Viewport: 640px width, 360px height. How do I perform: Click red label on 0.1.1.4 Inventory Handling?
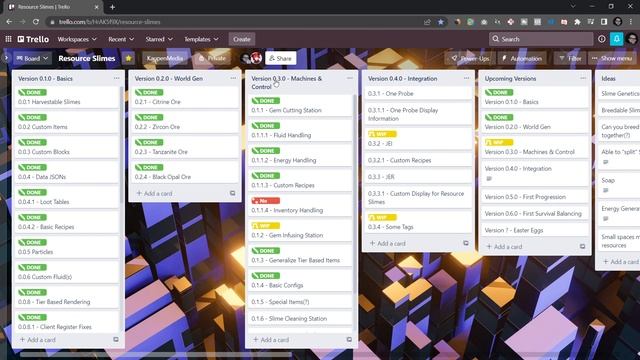(266, 201)
